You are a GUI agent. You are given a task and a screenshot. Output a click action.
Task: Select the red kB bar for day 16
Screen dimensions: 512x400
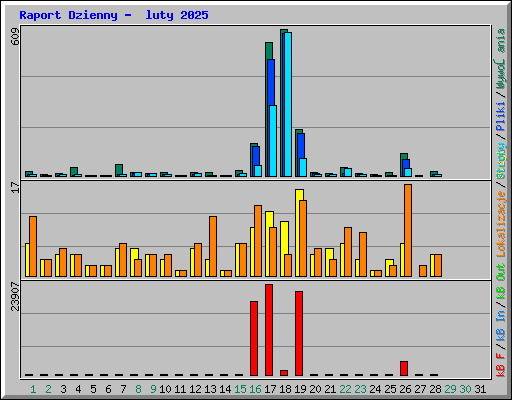tap(254, 338)
